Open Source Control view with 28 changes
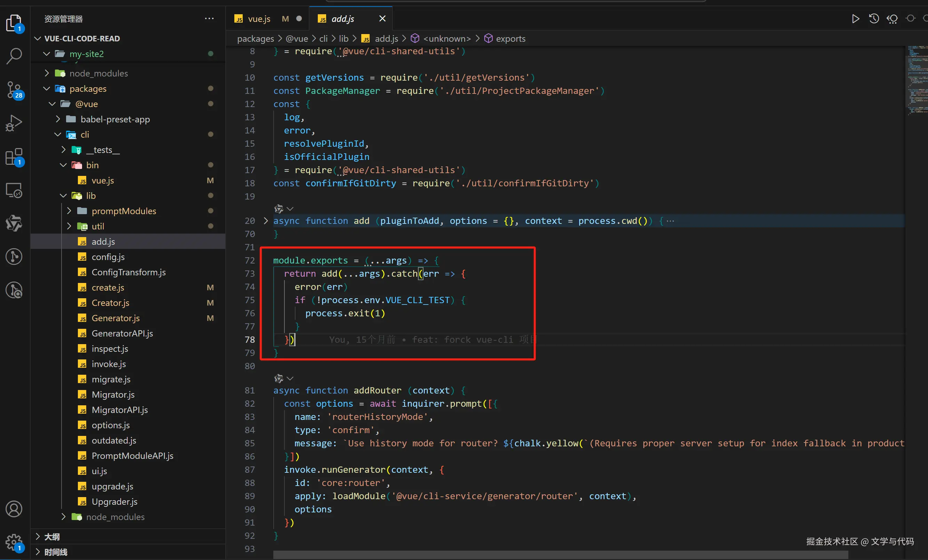928x560 pixels. point(14,90)
